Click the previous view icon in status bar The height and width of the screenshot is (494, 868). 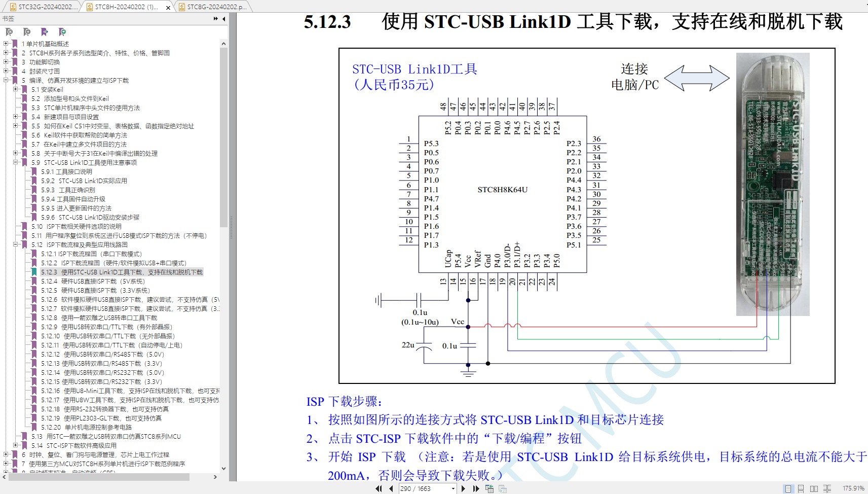pyautogui.click(x=489, y=488)
